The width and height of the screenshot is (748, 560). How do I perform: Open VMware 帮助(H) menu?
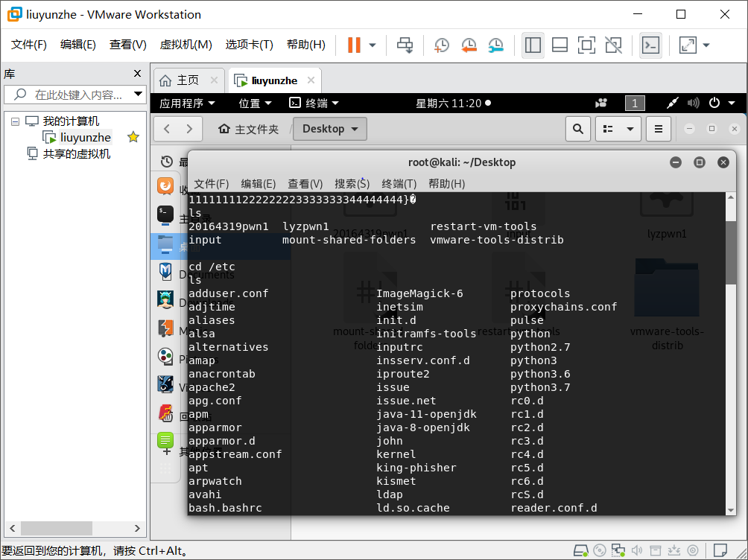305,45
